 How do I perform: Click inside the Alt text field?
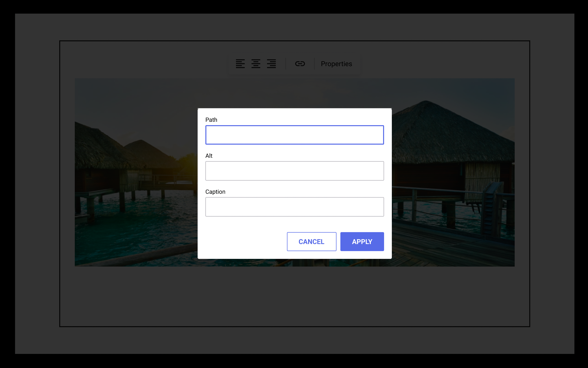pos(294,171)
